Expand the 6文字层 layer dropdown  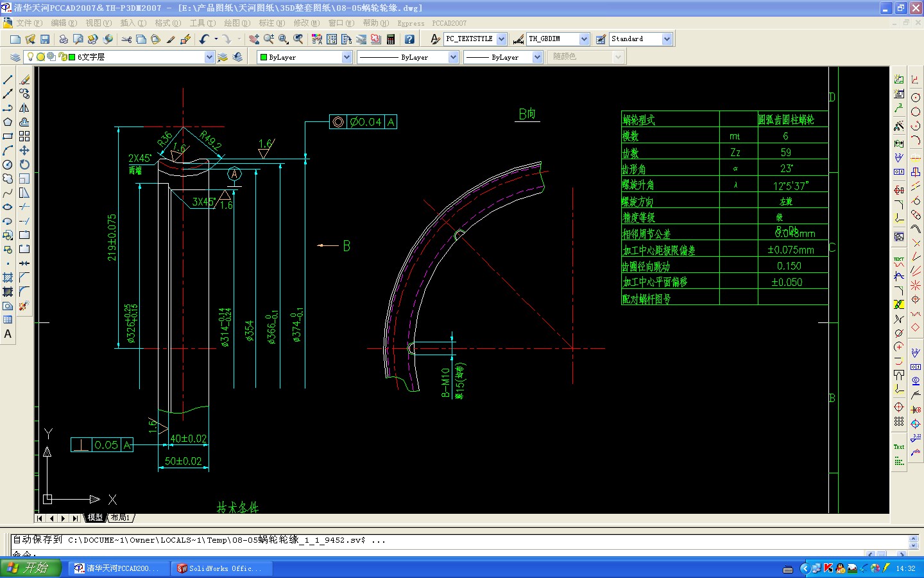point(209,57)
